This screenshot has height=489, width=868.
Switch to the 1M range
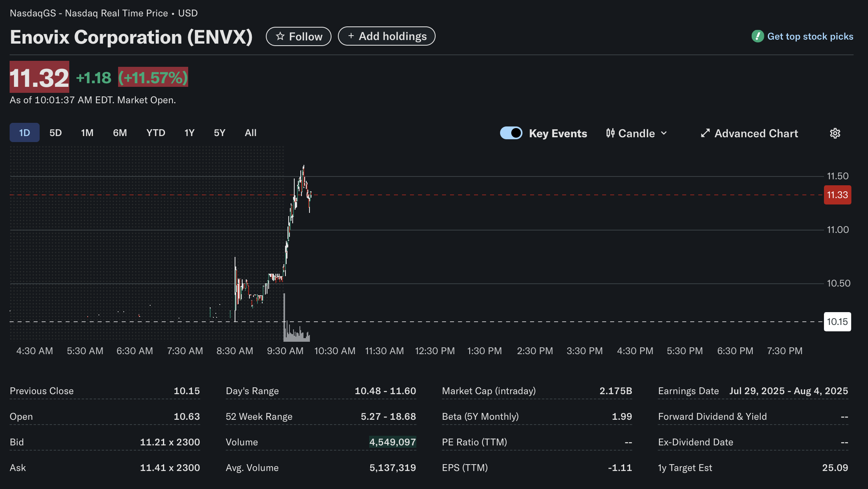tap(87, 132)
